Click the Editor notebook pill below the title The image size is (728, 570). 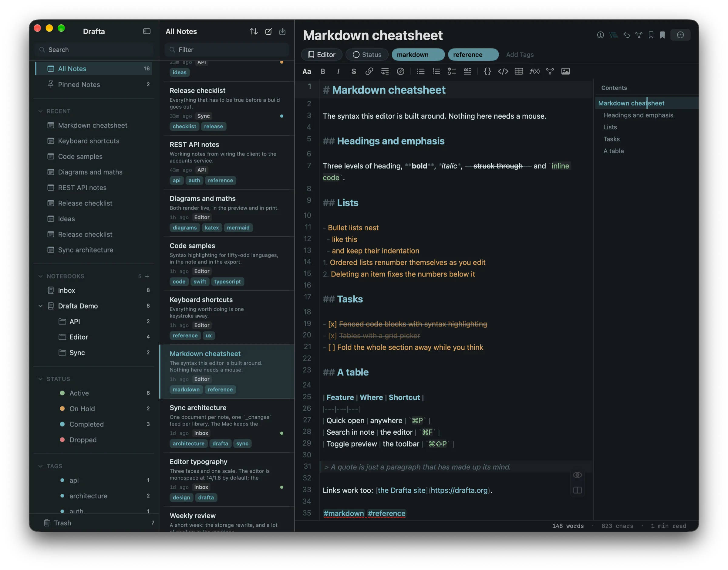tap(322, 54)
